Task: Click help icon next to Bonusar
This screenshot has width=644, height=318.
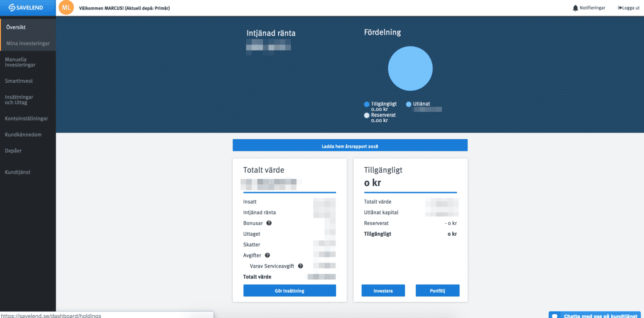Action: (269, 223)
